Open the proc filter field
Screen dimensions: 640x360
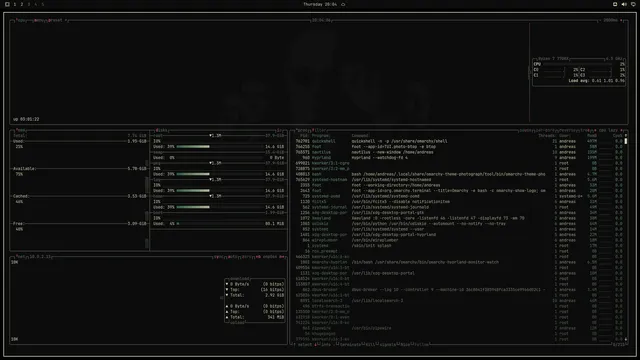320,130
